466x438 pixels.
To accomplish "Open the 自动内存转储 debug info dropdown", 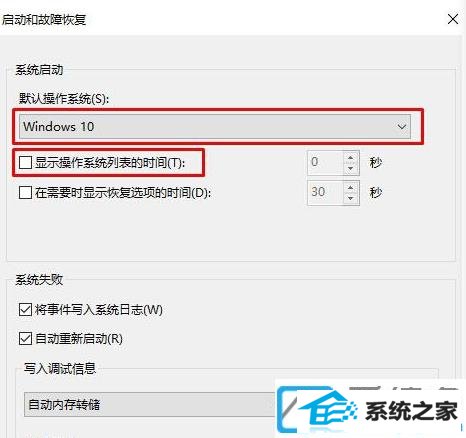I will (x=150, y=404).
